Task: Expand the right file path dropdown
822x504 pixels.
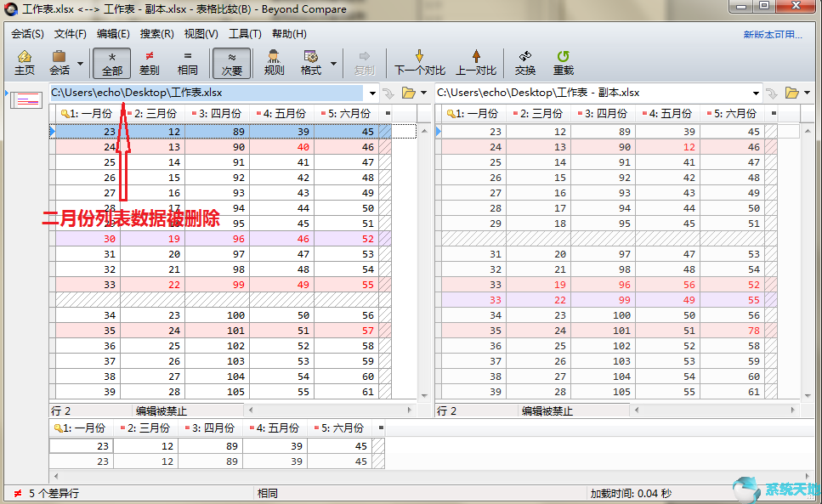Action: tap(756, 93)
